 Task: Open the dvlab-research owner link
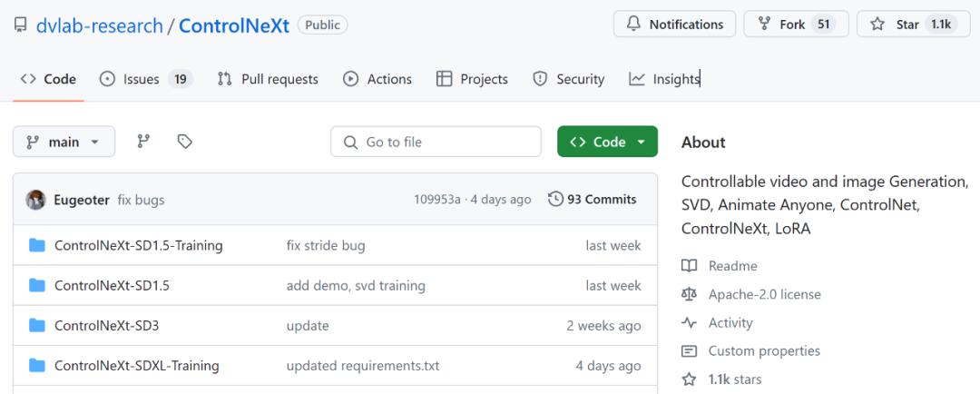tap(99, 25)
